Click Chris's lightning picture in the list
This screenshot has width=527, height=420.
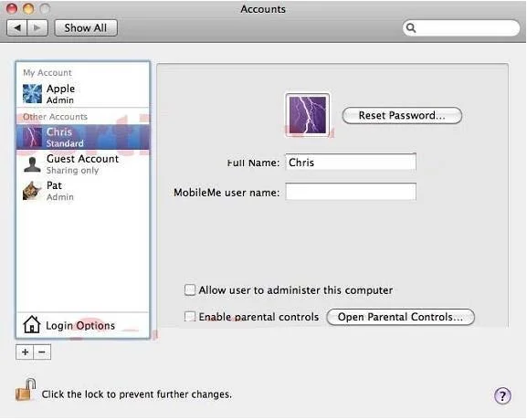click(32, 137)
